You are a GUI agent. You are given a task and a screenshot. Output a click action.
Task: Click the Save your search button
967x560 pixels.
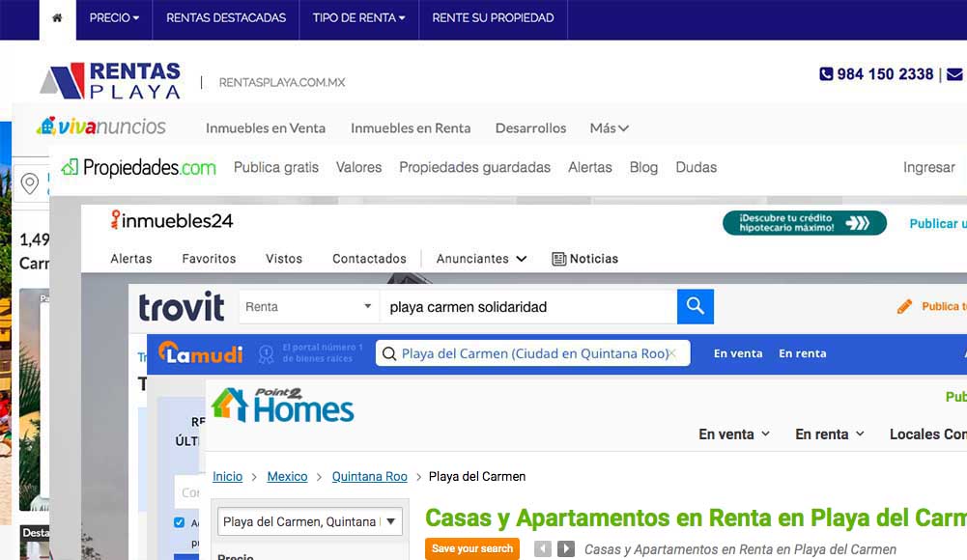(471, 548)
